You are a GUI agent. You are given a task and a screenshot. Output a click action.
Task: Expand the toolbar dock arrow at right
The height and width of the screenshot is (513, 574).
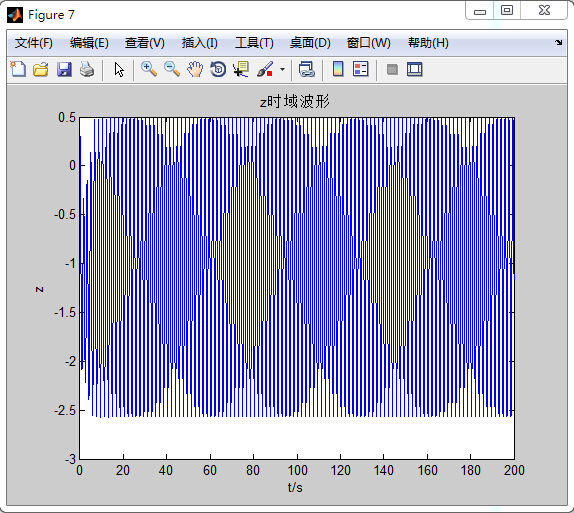[x=558, y=42]
